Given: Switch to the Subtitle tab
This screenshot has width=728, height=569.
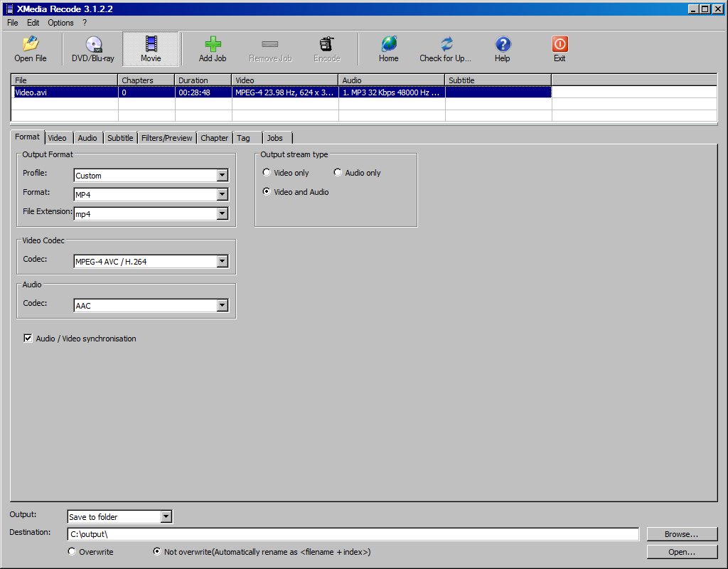Looking at the screenshot, I should click(x=120, y=138).
